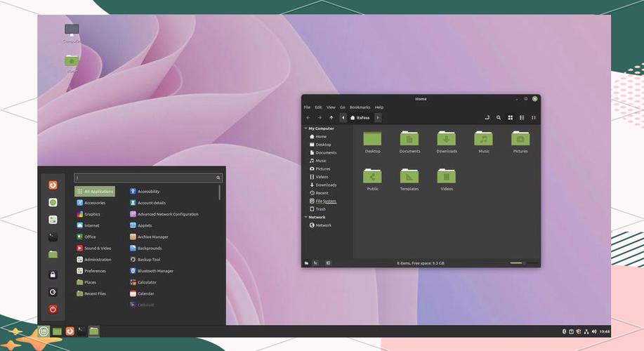Screen dimensions: 644x351
Task: Launch Firefox from the bottom panel
Action: [x=70, y=331]
